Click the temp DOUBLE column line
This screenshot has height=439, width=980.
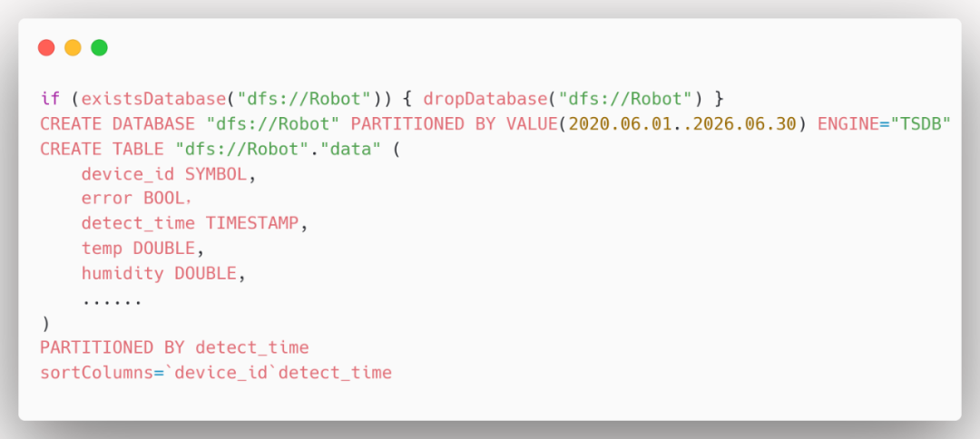143,249
